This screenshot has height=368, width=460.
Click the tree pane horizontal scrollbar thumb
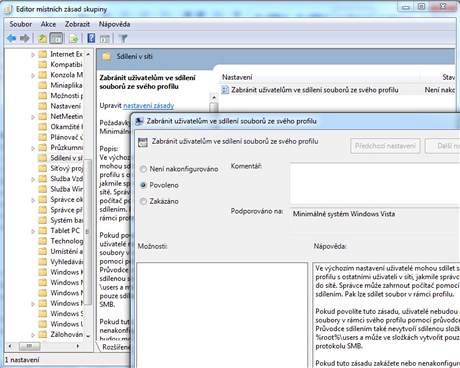pyautogui.click(x=29, y=346)
